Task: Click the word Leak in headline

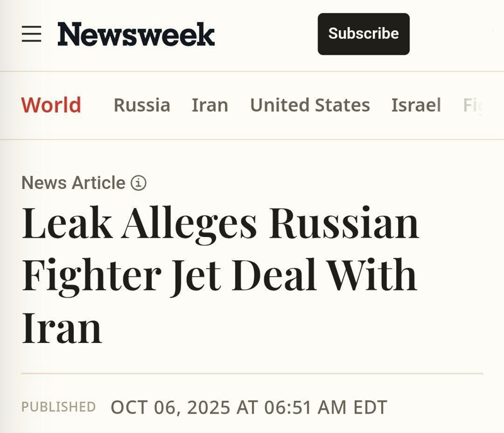Action: pyautogui.click(x=67, y=222)
